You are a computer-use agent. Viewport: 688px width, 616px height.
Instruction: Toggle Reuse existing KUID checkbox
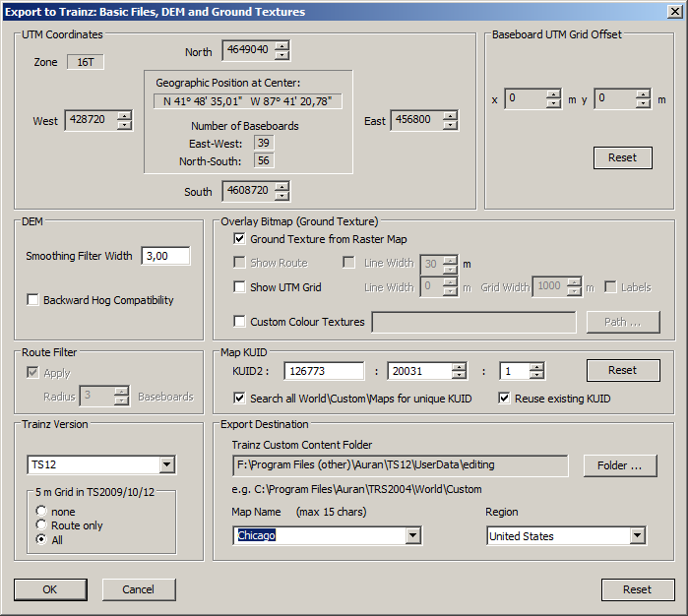[506, 399]
